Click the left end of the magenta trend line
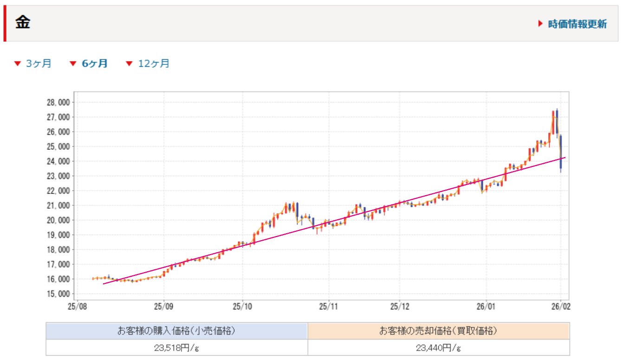 [104, 283]
